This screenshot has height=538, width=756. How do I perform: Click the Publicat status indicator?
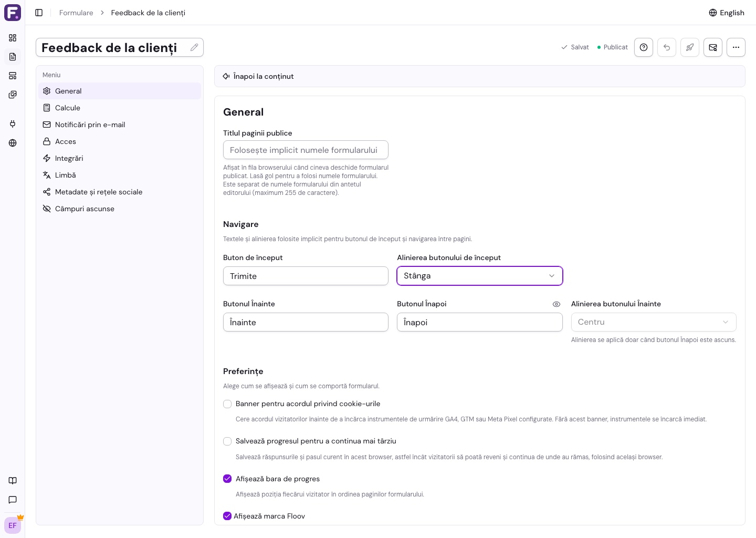(612, 47)
